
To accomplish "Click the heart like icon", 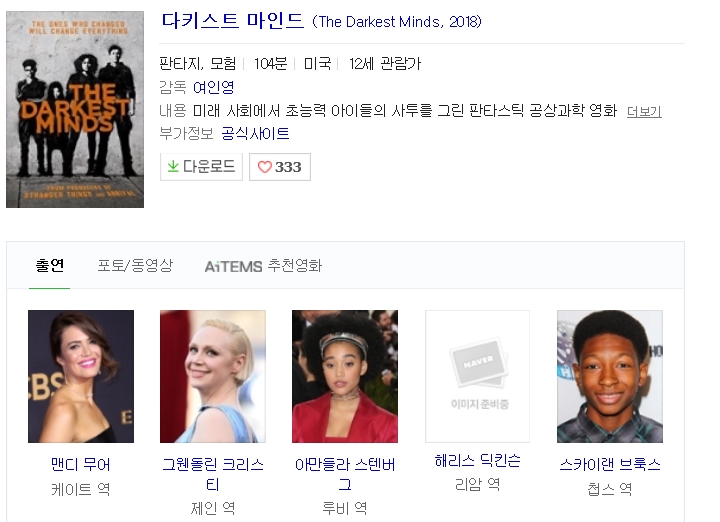I will 264,167.
